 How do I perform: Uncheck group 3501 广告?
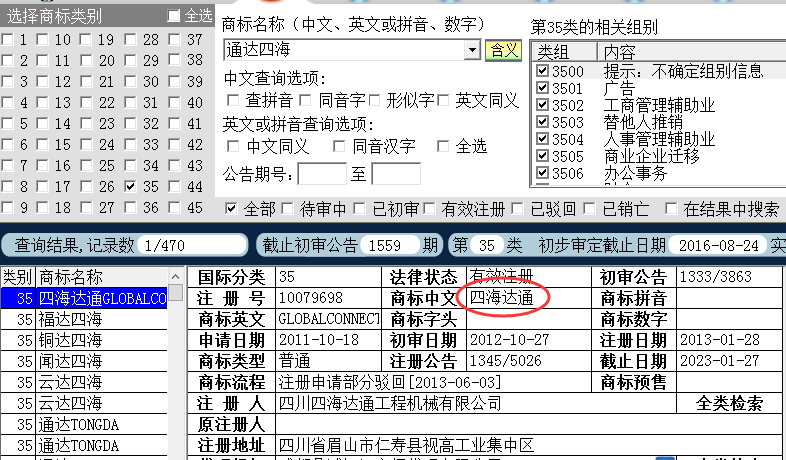(x=542, y=88)
